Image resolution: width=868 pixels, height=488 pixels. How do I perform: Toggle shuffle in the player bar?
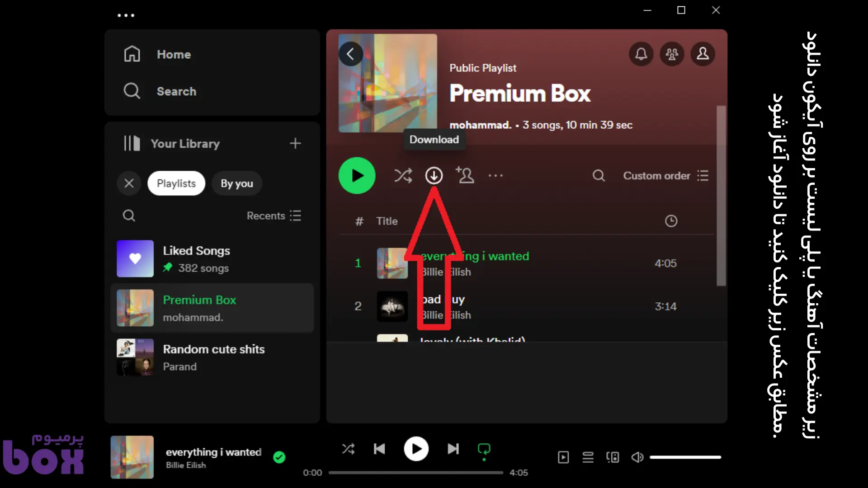tap(348, 449)
